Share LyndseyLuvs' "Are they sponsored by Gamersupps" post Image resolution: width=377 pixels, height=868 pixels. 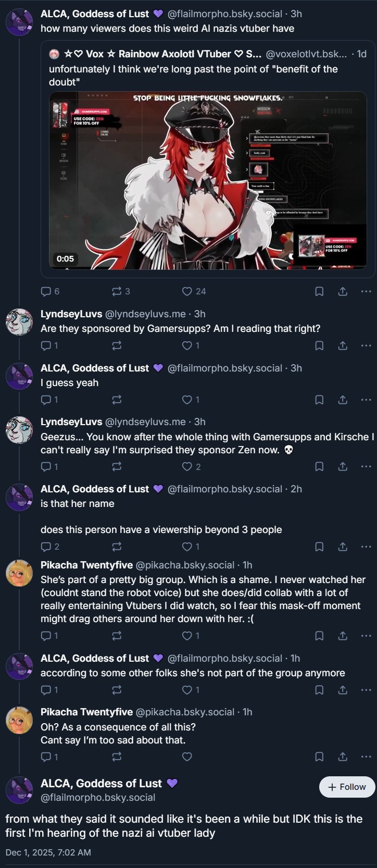(343, 345)
